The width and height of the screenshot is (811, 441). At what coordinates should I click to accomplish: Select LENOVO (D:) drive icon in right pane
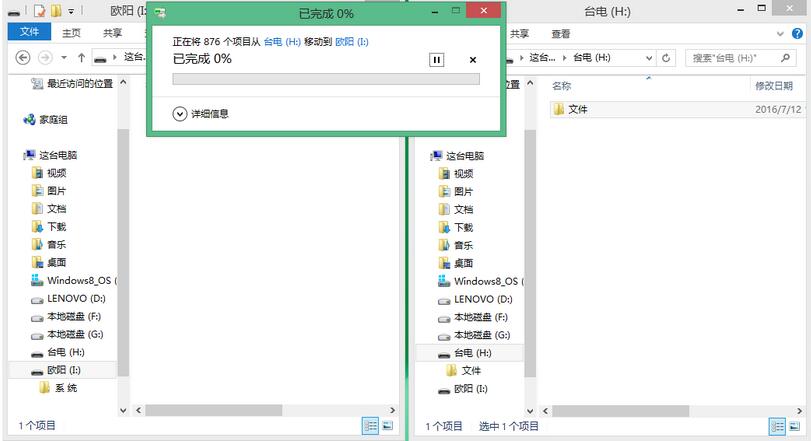(x=444, y=300)
